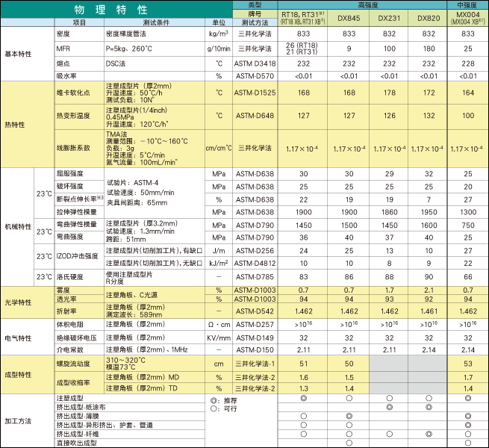Click the 挤出成型-纤维 processing row label
This screenshot has height=448, width=489.
pyautogui.click(x=78, y=434)
